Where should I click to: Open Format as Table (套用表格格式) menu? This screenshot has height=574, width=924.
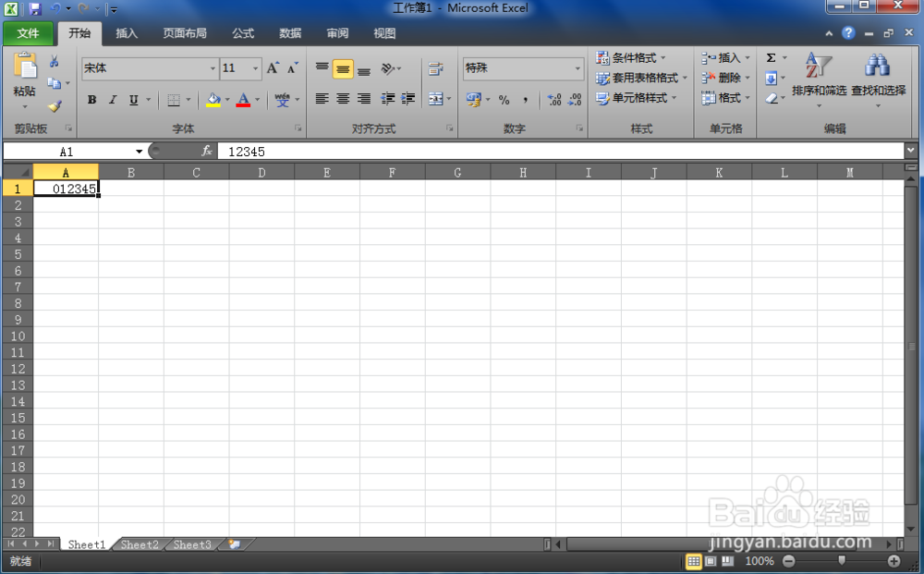pos(641,78)
